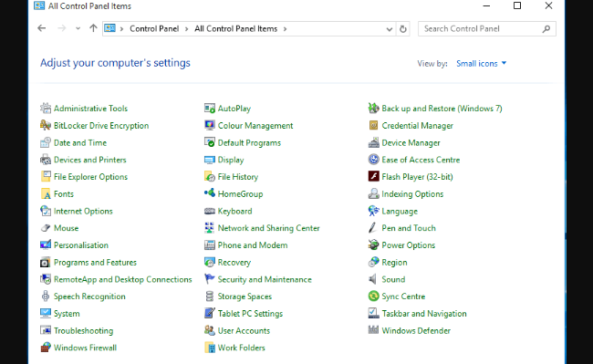The width and height of the screenshot is (593, 364).
Task: Open Indexing Options link
Action: (412, 194)
